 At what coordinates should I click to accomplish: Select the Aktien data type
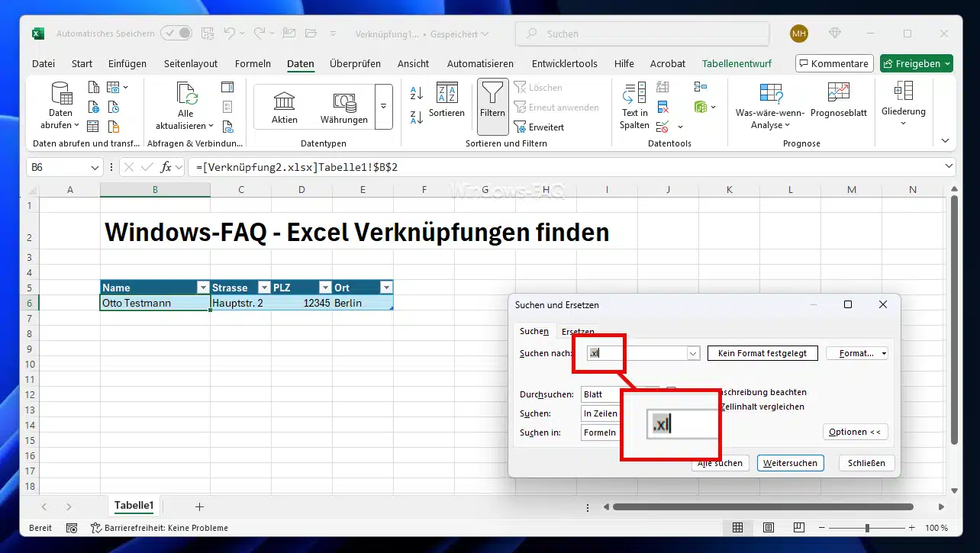285,108
